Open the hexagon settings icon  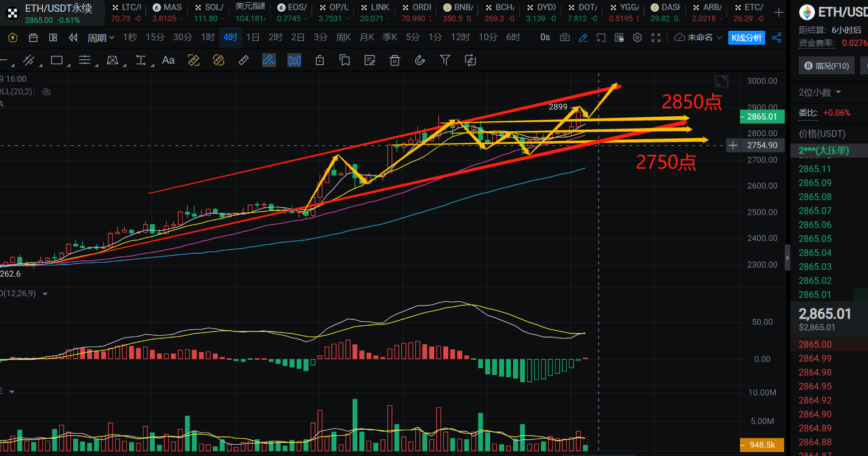pos(637,37)
